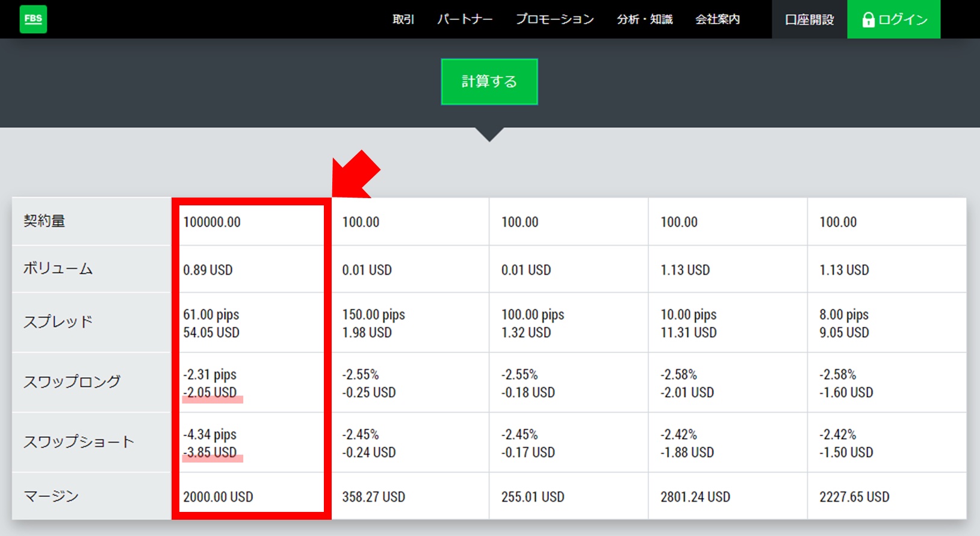Screen dimensions: 980x536
Task: Open the プロモーション menu
Action: pos(555,19)
